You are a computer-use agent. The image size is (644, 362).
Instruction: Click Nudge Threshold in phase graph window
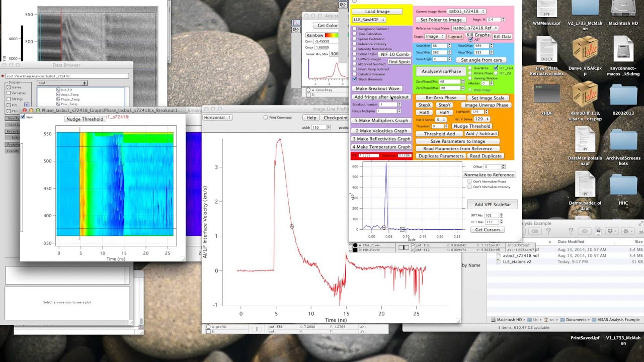coord(85,119)
